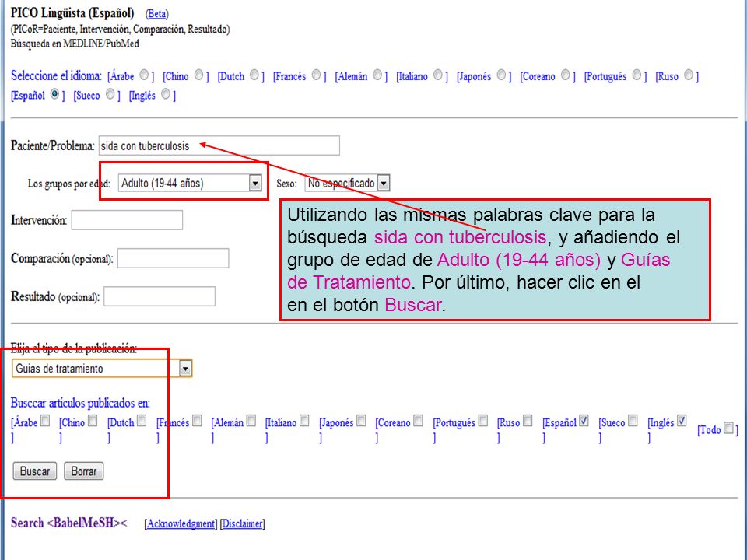
Task: Check the Alemán articles checkbox
Action: pos(251,421)
